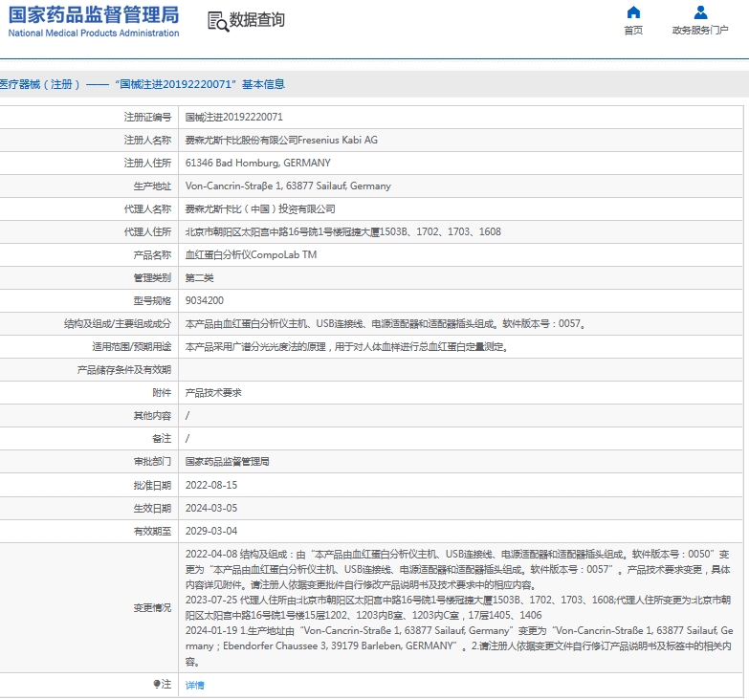Click the home house icon
Viewport: 749px width, 700px height.
633,11
